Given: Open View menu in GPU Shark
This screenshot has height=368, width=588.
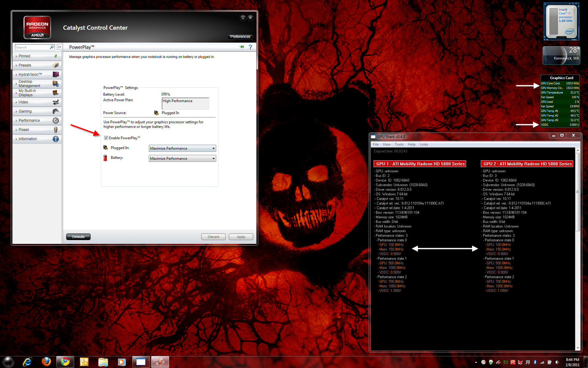Looking at the screenshot, I should (386, 144).
